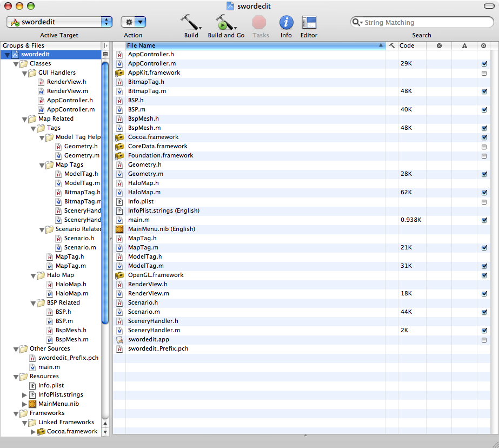Check target box for swordedit.app
This screenshot has height=448, width=499.
(x=484, y=340)
